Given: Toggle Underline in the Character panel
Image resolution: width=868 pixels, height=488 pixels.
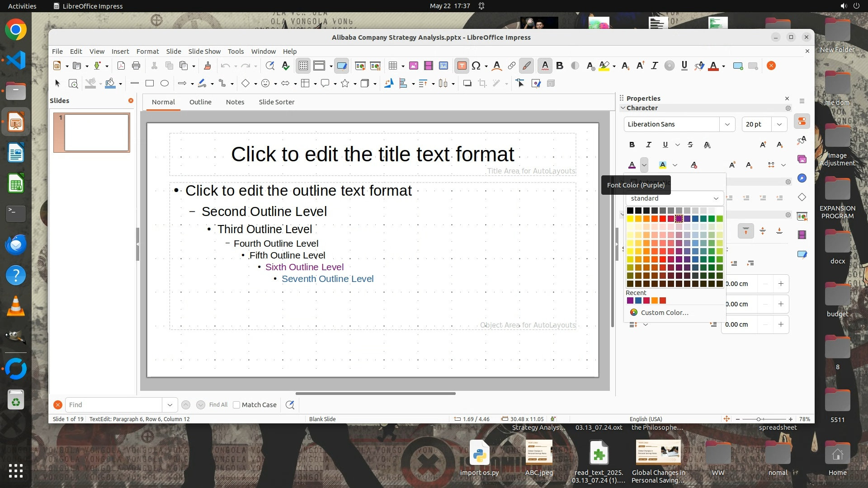Looking at the screenshot, I should tap(665, 145).
